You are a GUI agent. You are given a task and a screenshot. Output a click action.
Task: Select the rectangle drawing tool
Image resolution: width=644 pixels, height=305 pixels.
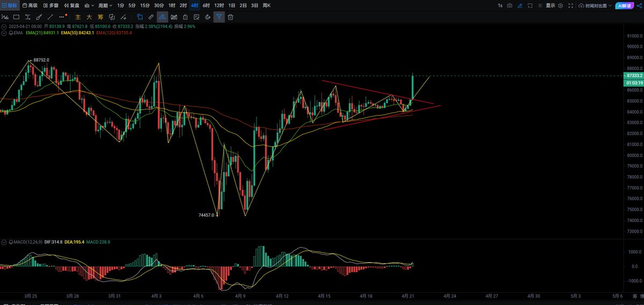16,17
